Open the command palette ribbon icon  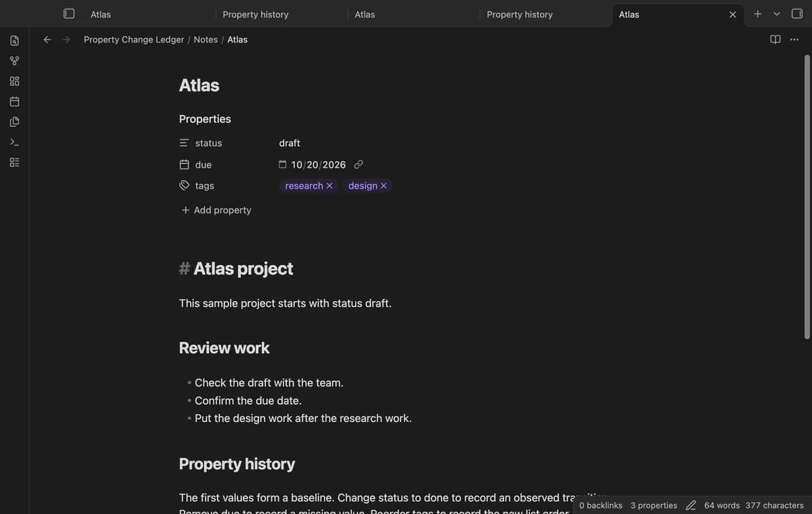(14, 142)
